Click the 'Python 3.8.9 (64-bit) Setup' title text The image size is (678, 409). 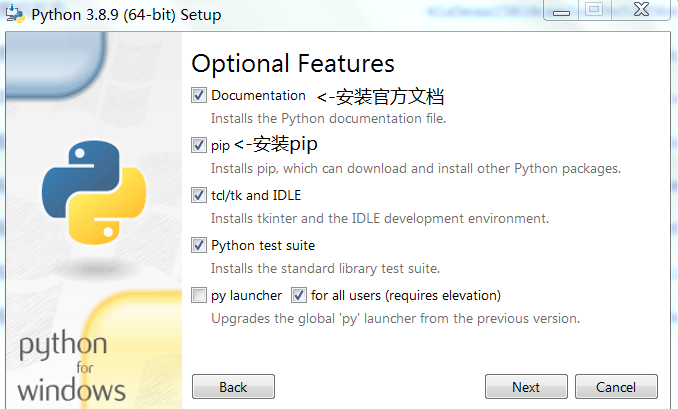127,15
